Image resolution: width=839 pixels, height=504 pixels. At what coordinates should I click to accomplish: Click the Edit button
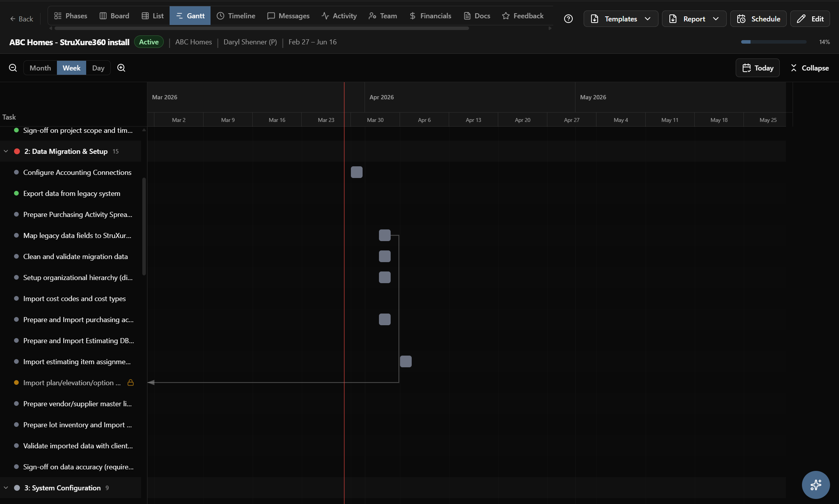coord(810,19)
